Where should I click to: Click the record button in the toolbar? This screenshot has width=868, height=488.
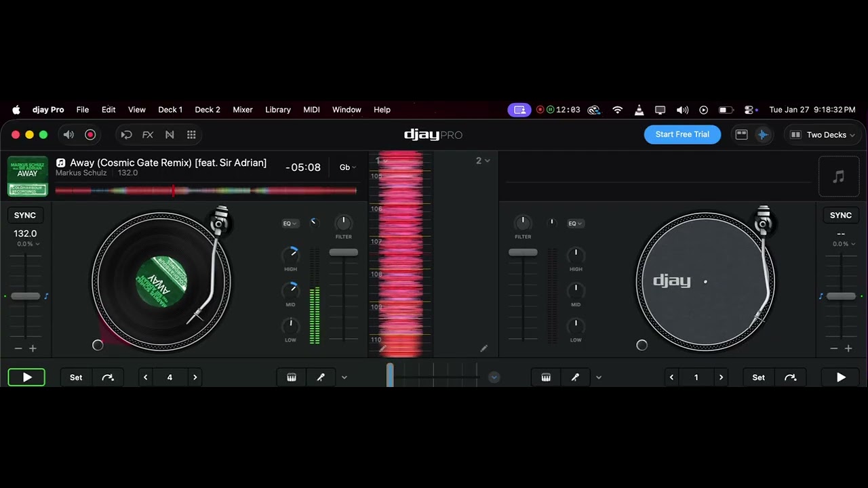(90, 135)
